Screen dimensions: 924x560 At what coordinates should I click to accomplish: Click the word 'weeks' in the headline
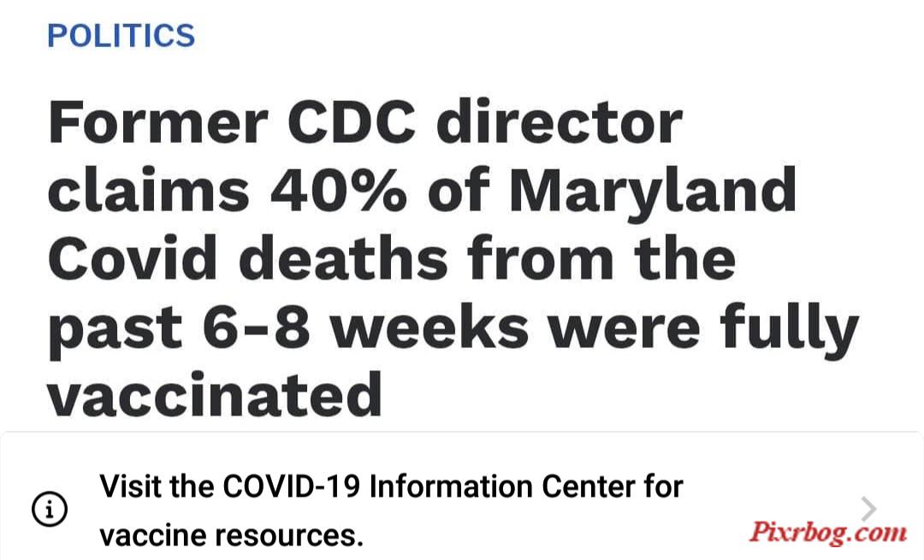pos(429,326)
